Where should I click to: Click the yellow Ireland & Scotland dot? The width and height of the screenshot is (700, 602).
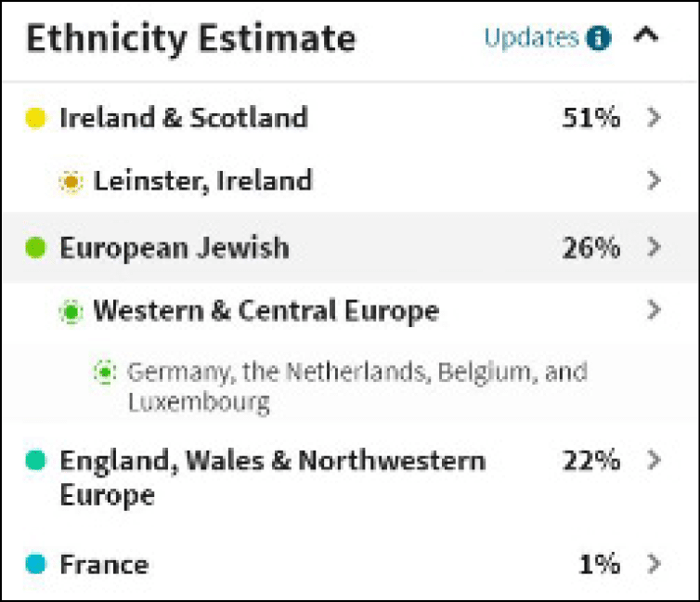click(x=34, y=119)
